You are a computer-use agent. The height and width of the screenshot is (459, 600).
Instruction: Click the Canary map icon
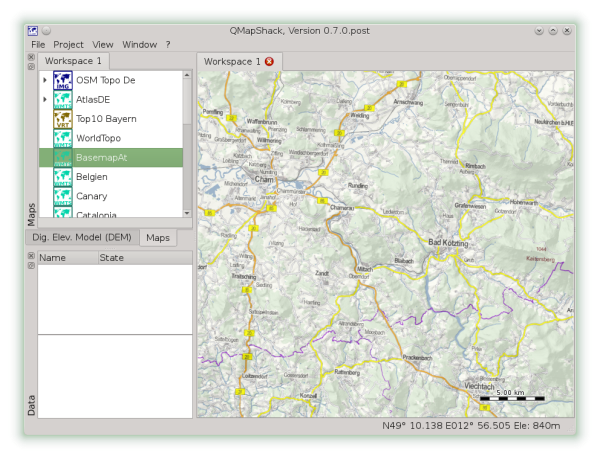pyautogui.click(x=63, y=196)
